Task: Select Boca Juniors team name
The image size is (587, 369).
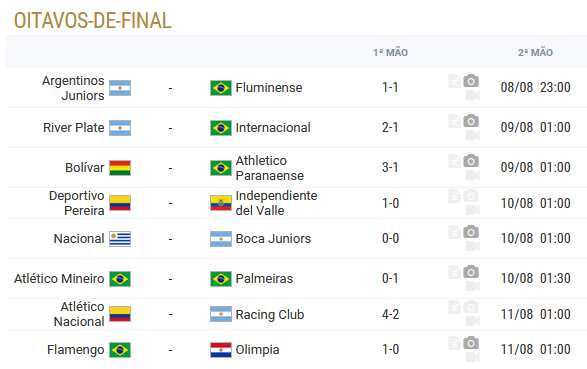Action: click(273, 239)
